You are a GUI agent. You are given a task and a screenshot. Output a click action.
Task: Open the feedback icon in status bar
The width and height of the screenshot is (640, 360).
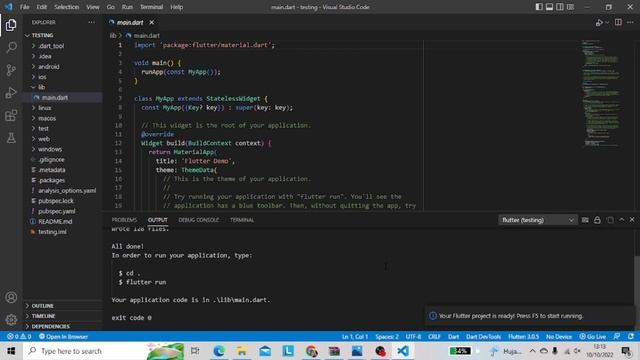[x=617, y=337]
